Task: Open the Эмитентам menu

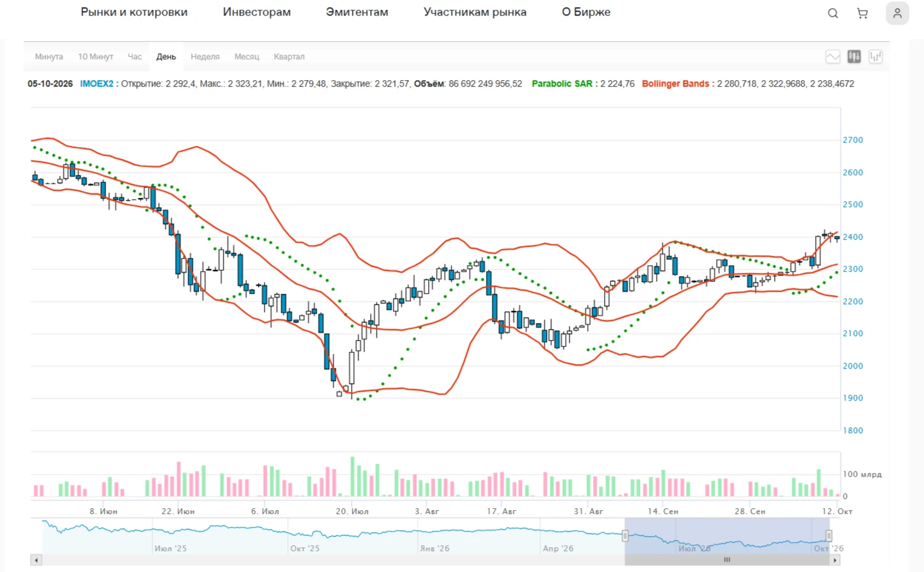Action: pyautogui.click(x=357, y=12)
